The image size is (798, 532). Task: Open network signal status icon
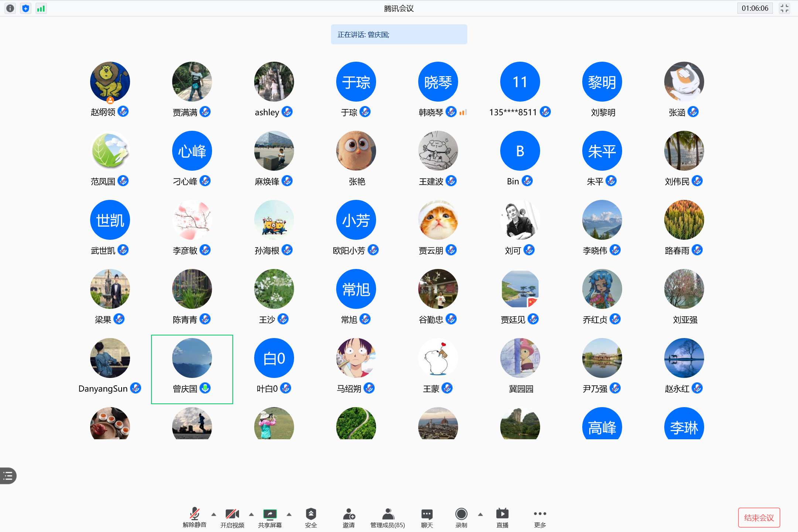click(41, 8)
